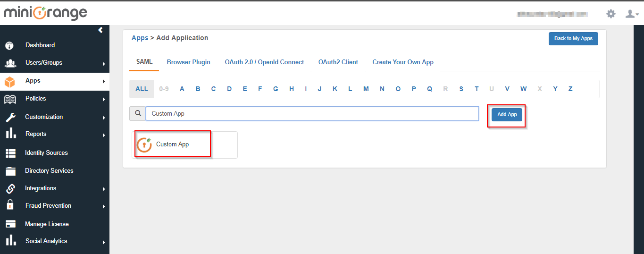The height and width of the screenshot is (254, 644).
Task: Open Identity Sources in the sidebar
Action: click(46, 153)
